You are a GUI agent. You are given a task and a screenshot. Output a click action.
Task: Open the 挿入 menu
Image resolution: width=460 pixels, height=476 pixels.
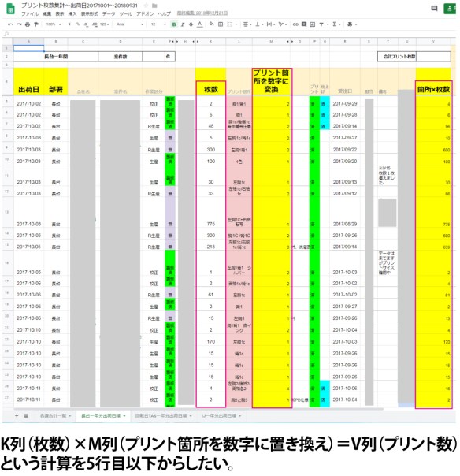[x=72, y=13]
